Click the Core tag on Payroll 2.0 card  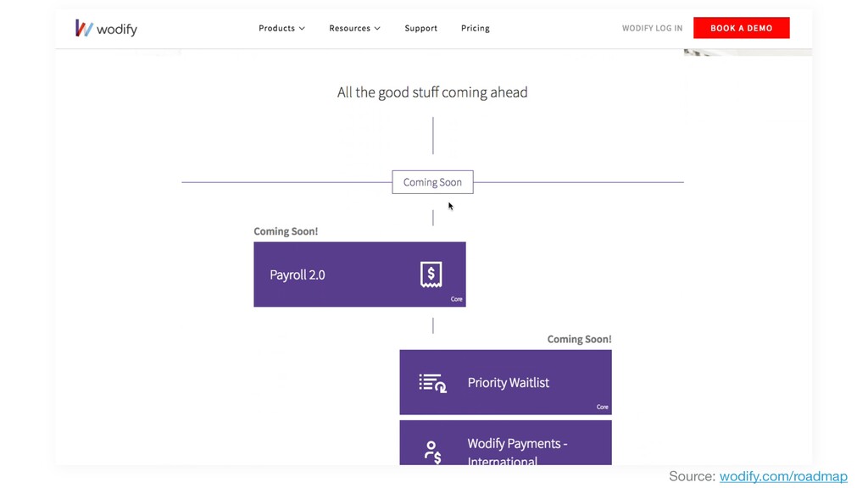456,299
